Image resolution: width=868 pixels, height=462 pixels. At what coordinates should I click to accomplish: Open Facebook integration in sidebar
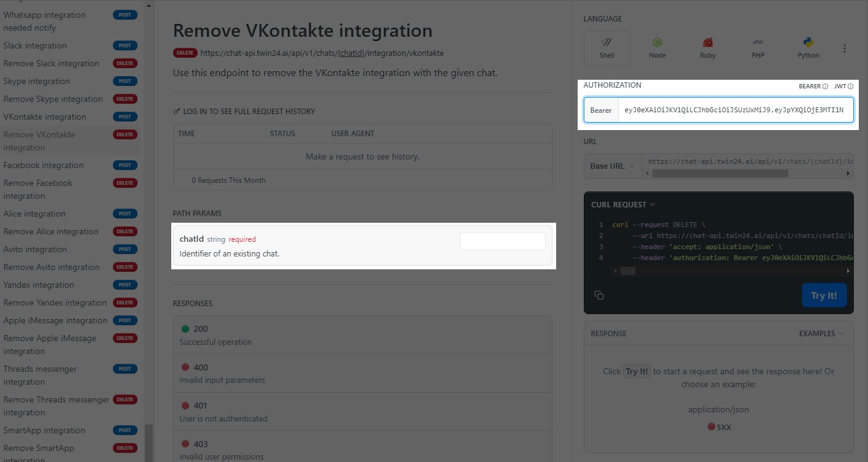click(x=71, y=165)
